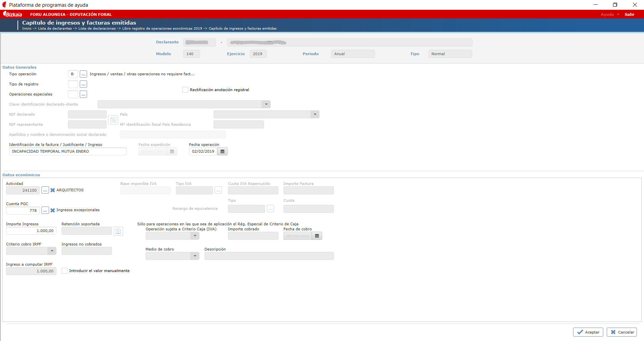Clear ARQUITECTOS activity with X icon
644x341 pixels.
(x=53, y=190)
